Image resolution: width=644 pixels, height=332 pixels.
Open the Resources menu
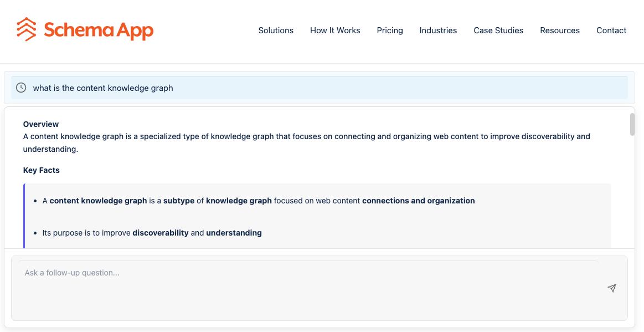(560, 30)
